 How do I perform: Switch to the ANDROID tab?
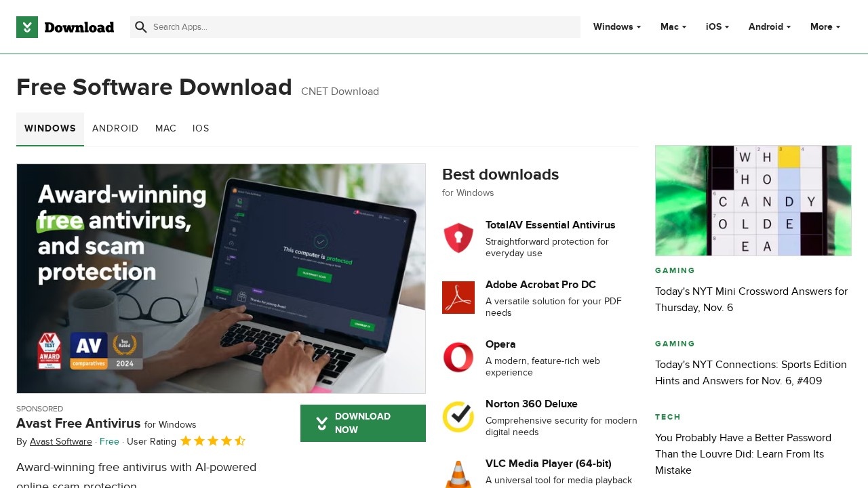click(115, 129)
